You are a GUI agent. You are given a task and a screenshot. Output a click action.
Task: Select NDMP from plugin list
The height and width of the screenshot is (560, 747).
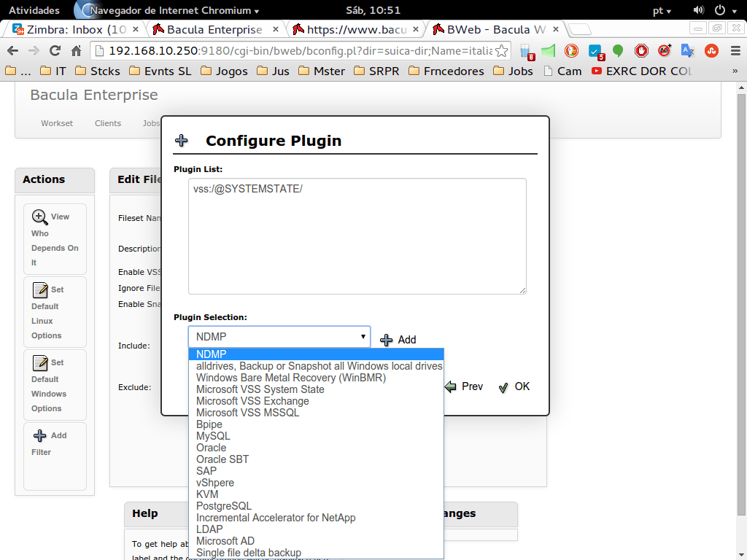[x=317, y=354]
